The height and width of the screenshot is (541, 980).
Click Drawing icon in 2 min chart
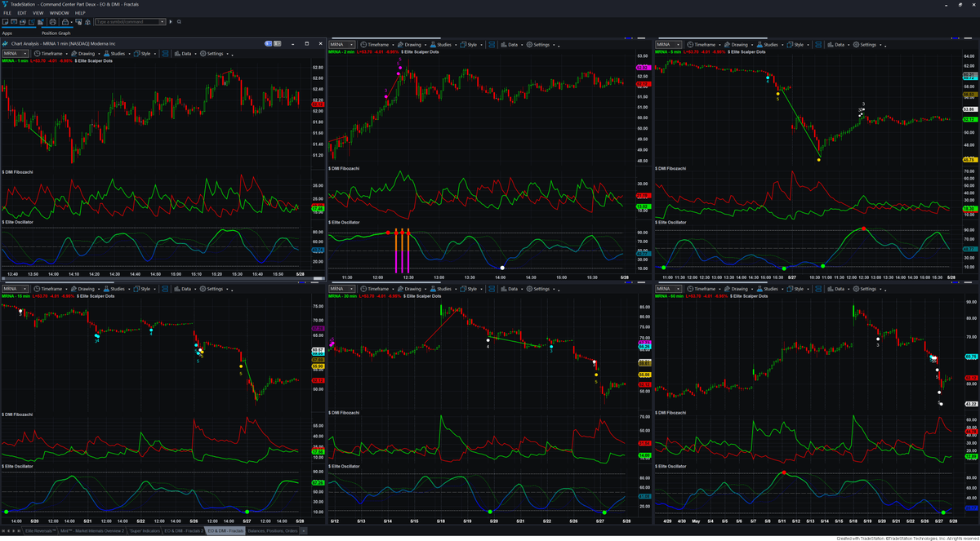coord(399,44)
